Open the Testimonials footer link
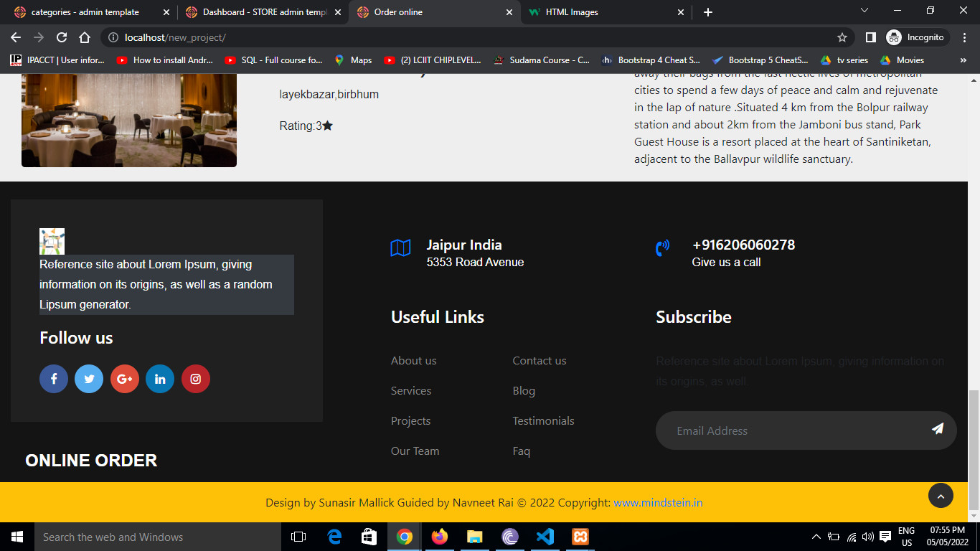This screenshot has height=551, width=980. tap(543, 421)
